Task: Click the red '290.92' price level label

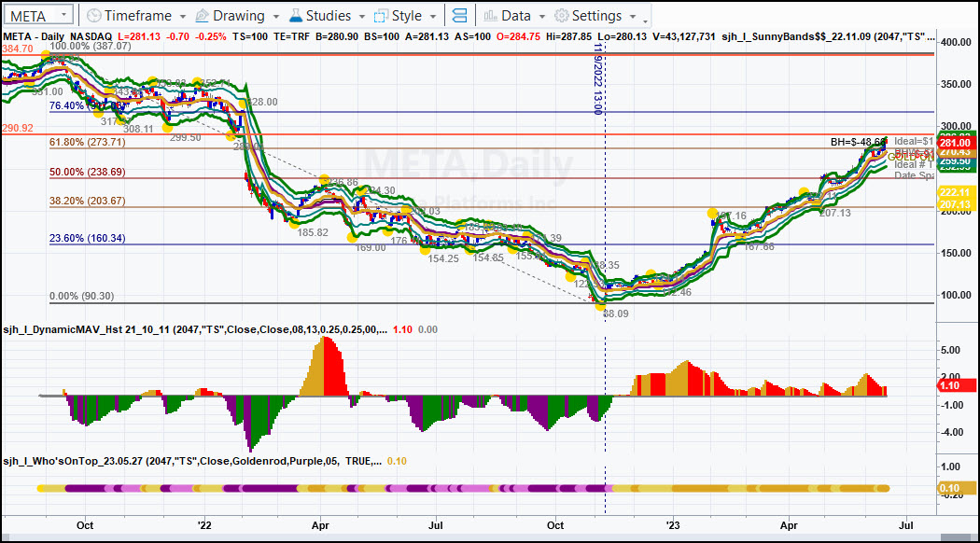Action: (18, 128)
